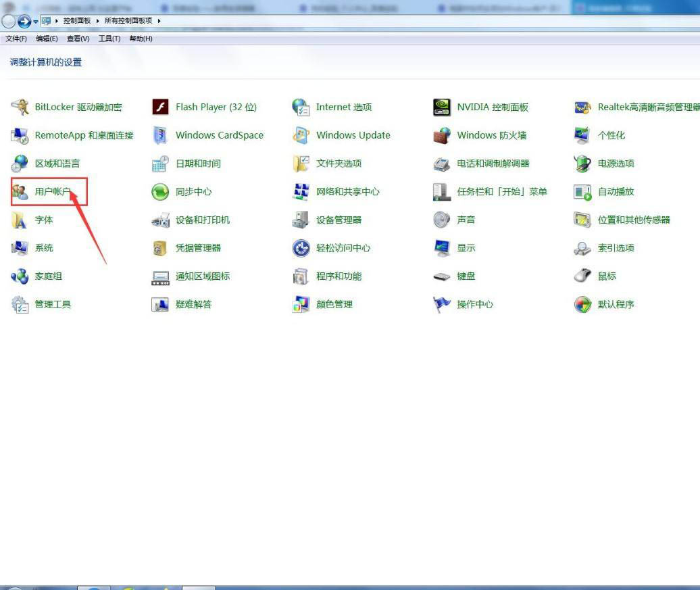700x590 pixels.
Task: Click the 设备管理器 icon
Action: (301, 220)
